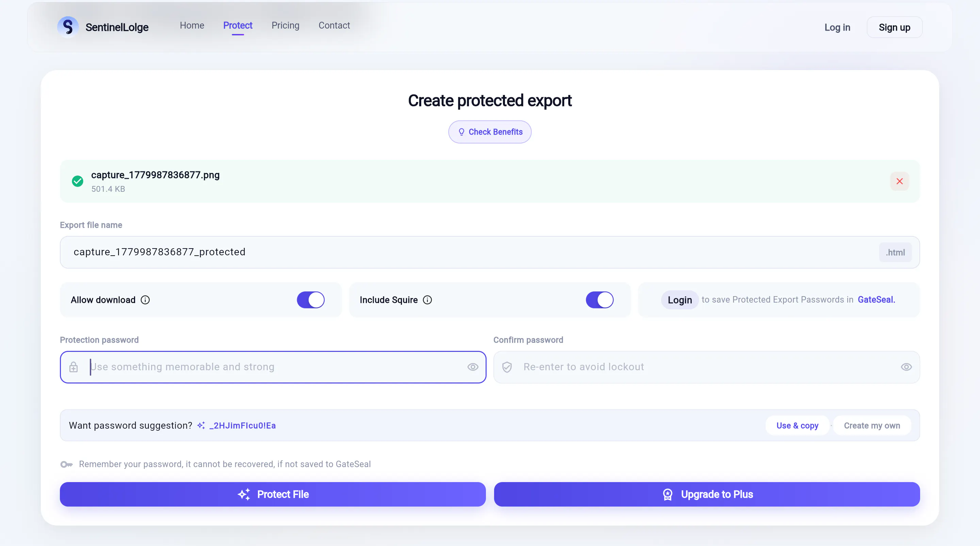Click the Protect File button
Screen dimensions: 980x546
click(273, 494)
